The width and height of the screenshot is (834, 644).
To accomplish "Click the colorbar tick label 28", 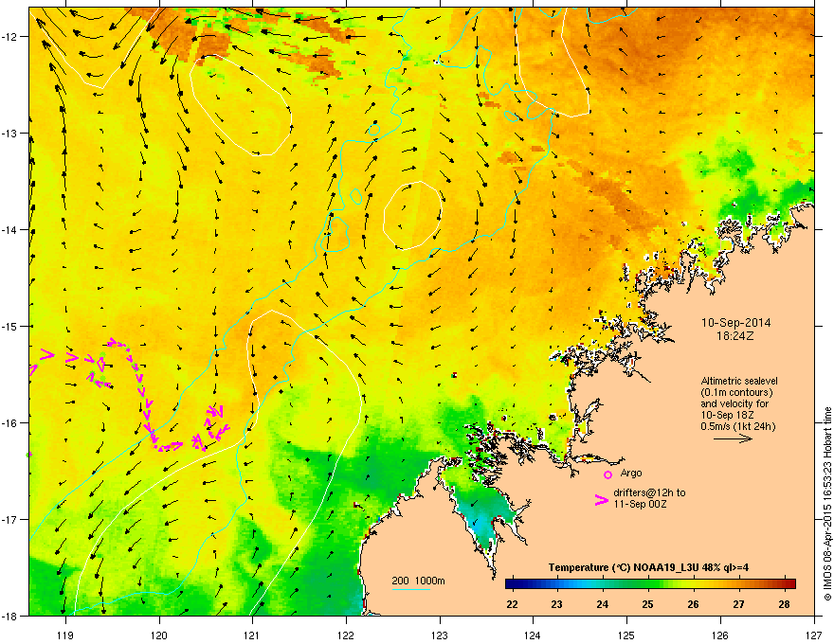I will click(784, 604).
